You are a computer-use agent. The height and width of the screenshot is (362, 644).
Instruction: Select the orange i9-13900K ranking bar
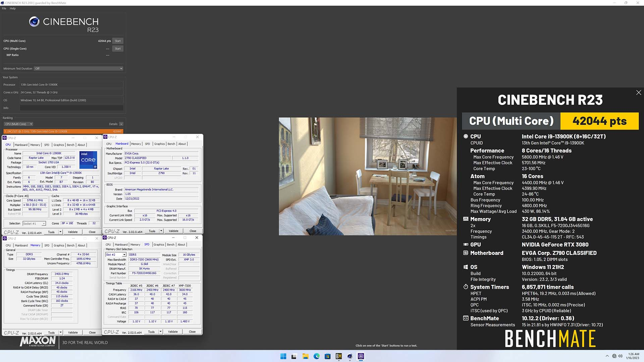[x=63, y=131]
